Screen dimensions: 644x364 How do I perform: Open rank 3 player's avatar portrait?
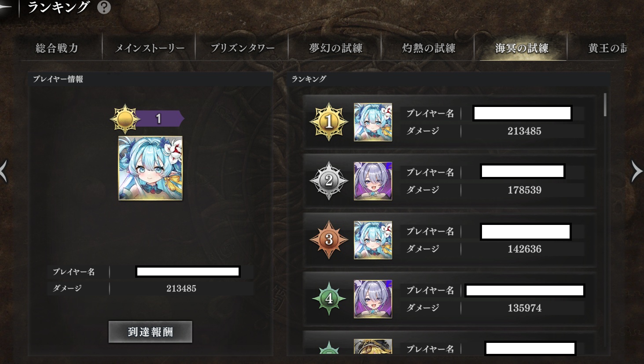click(x=373, y=240)
